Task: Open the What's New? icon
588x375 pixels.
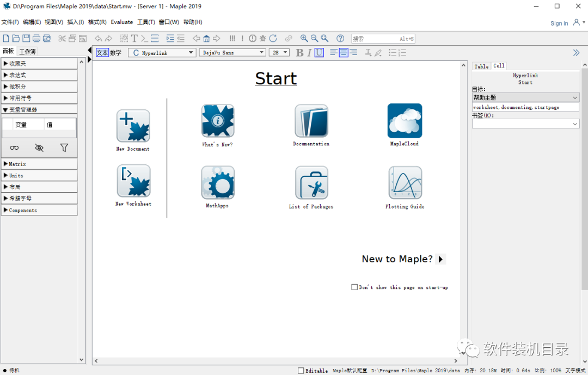Action: [x=217, y=121]
